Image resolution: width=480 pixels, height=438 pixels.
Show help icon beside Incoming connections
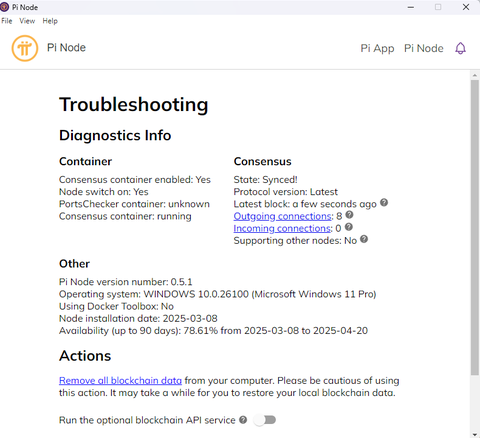click(349, 227)
